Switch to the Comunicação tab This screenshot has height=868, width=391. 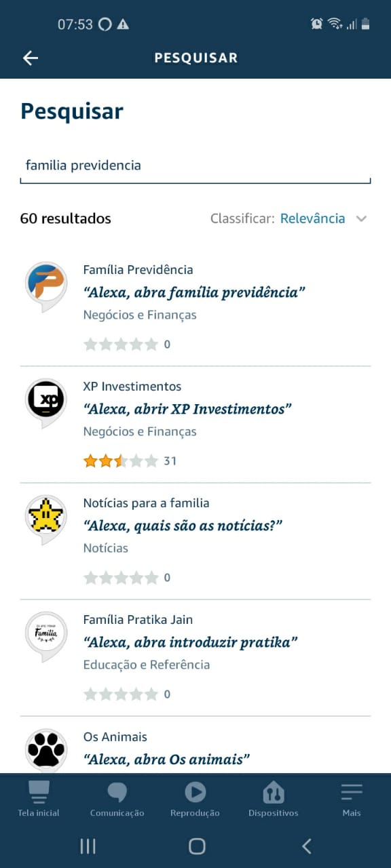click(x=117, y=799)
